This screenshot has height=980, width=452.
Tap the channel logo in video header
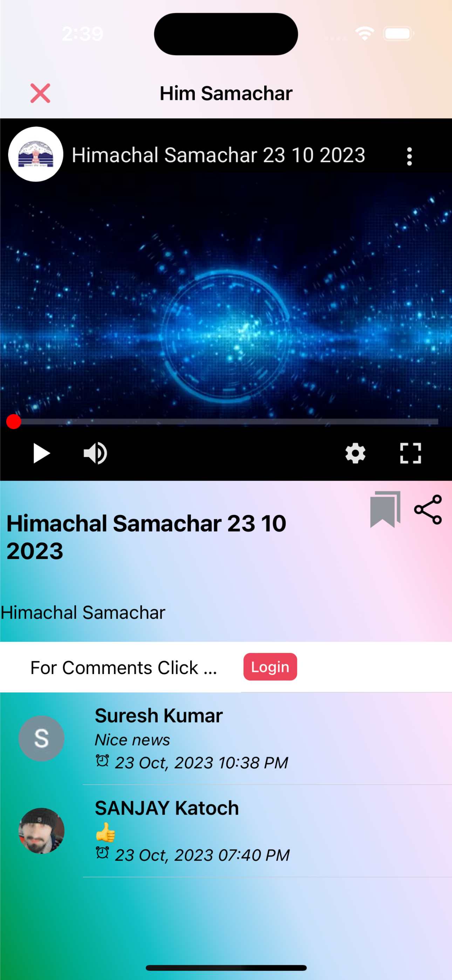[36, 154]
